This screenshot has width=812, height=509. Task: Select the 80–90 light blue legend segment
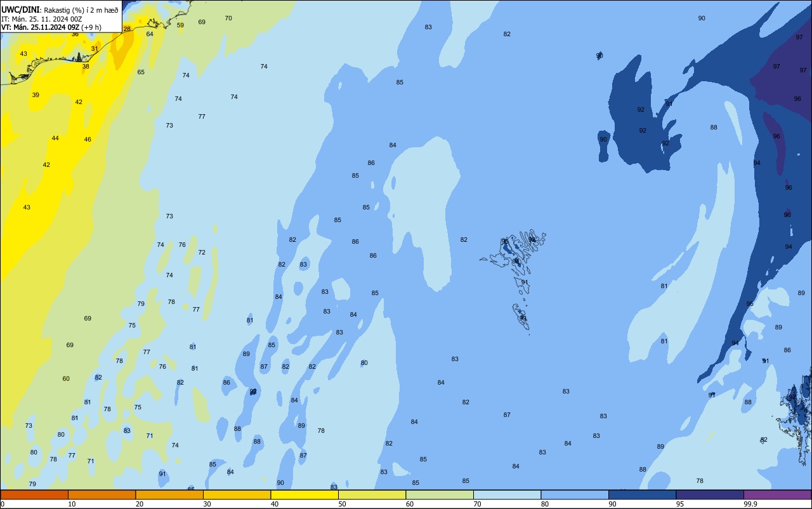click(575, 494)
